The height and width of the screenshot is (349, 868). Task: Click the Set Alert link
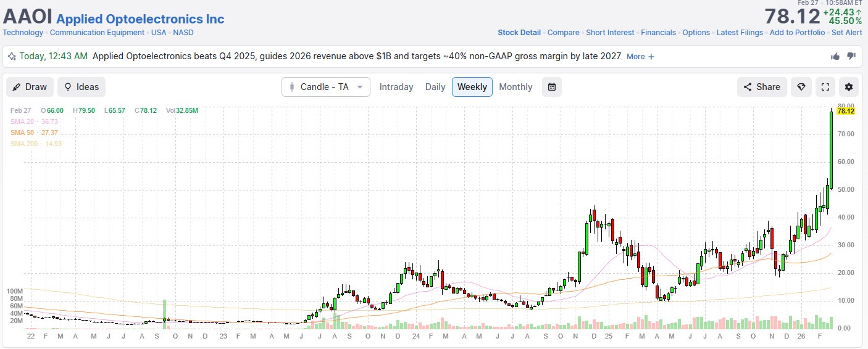(x=847, y=33)
